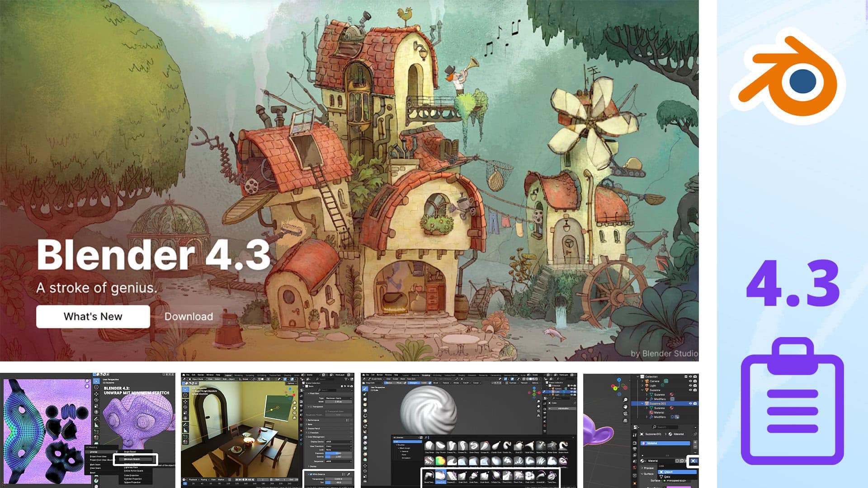Viewport: 868px width, 488px height.
Task: Select the Mesh Sculpt catalog in the brush browser
Action: 405,448
